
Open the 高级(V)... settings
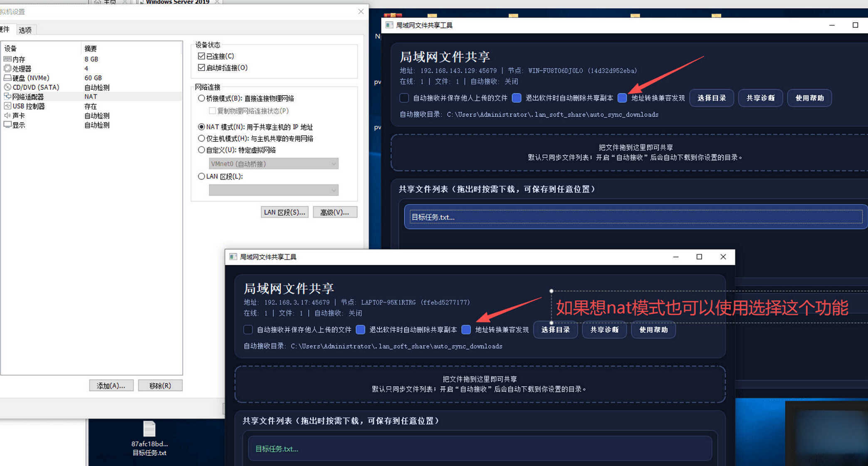coord(335,212)
